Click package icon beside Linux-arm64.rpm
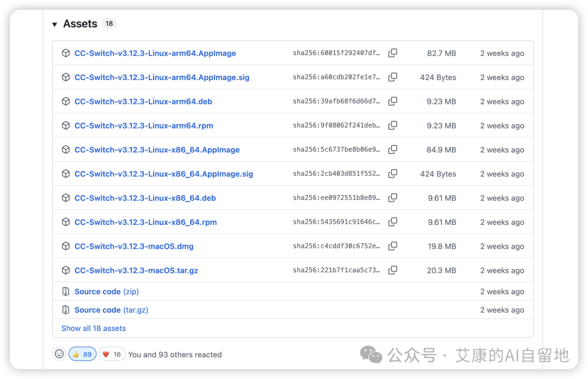Viewport: 588px width, 379px height. pyautogui.click(x=66, y=125)
